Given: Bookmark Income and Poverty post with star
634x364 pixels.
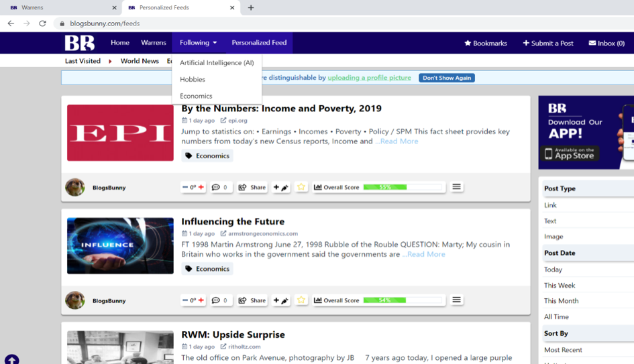Looking at the screenshot, I should click(x=301, y=186).
